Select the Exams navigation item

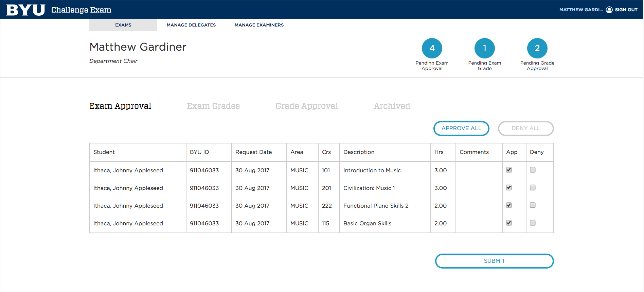pos(123,25)
